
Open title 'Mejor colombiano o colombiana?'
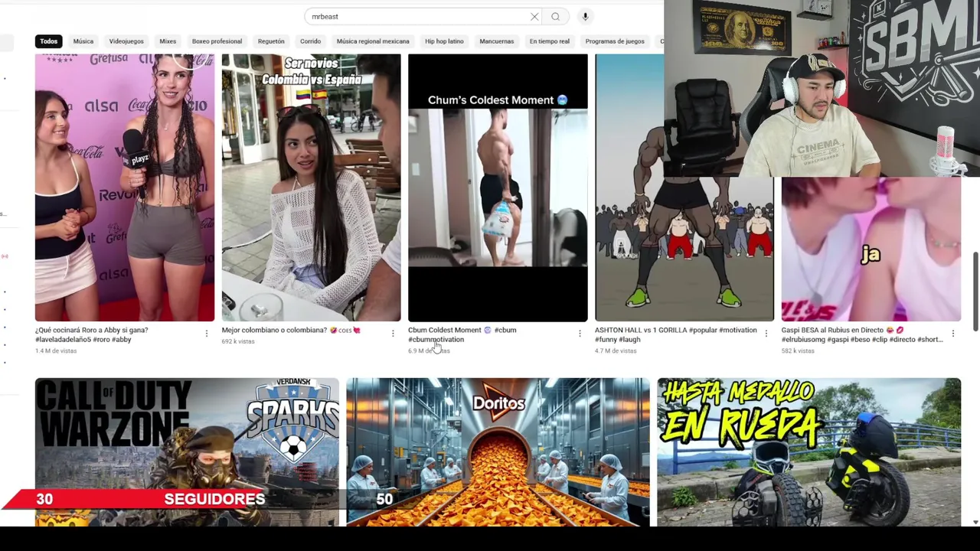click(274, 331)
